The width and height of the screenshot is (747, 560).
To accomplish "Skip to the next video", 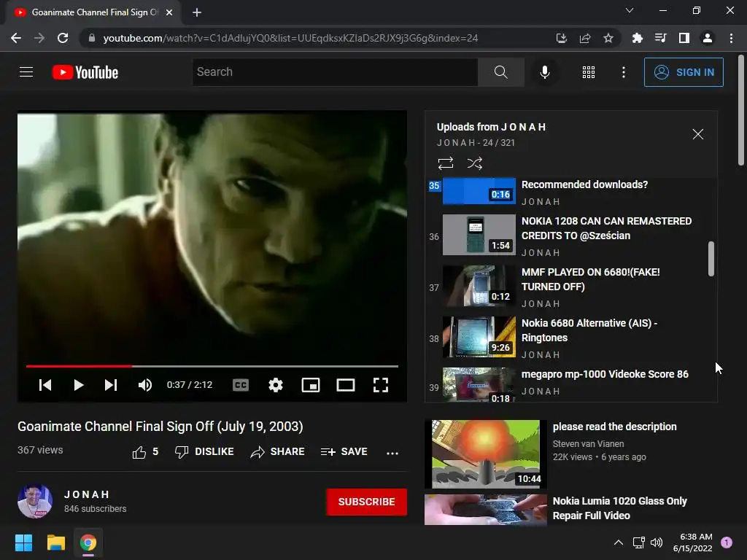I will 111,385.
